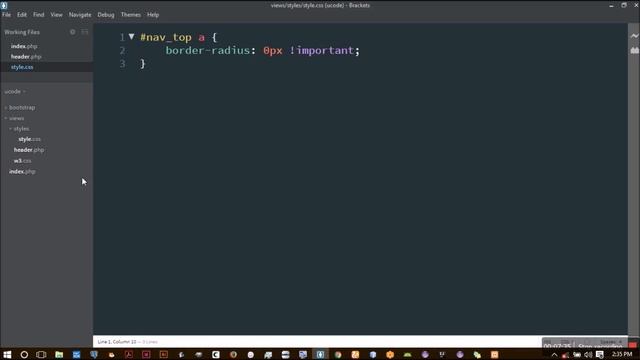The image size is (640, 360).
Task: Switch to the Brackets taskbar icon
Action: point(320,355)
